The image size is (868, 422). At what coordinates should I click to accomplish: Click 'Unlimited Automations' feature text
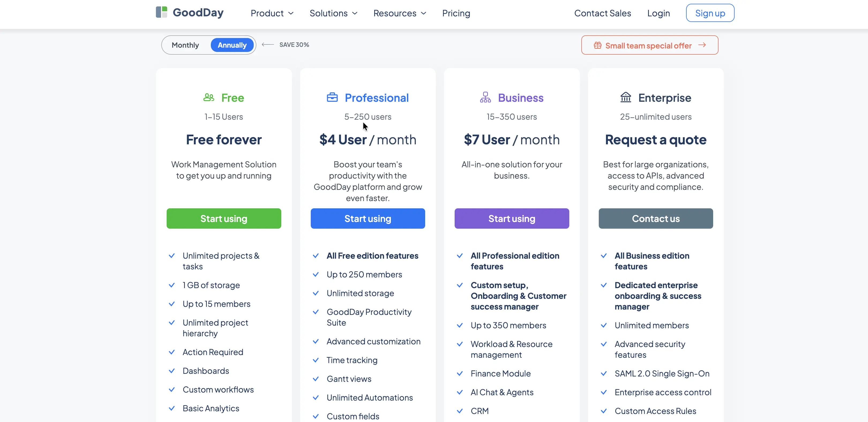pyautogui.click(x=370, y=398)
